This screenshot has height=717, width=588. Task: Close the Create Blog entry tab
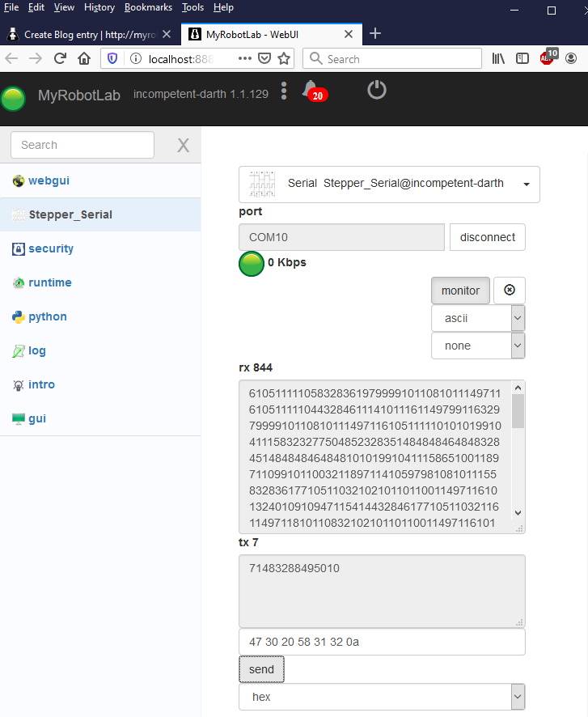click(167, 34)
